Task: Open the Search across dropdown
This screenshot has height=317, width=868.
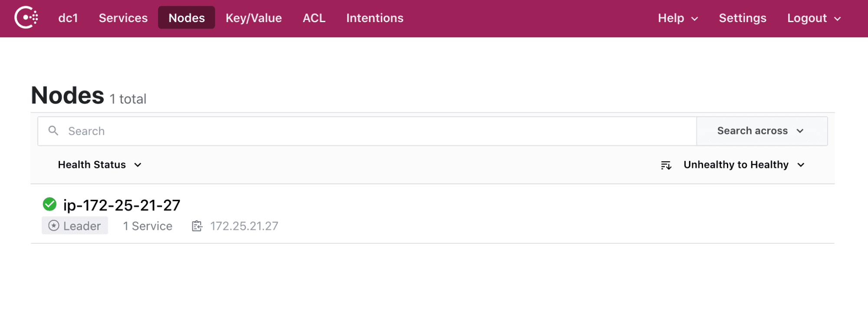Action: (761, 131)
